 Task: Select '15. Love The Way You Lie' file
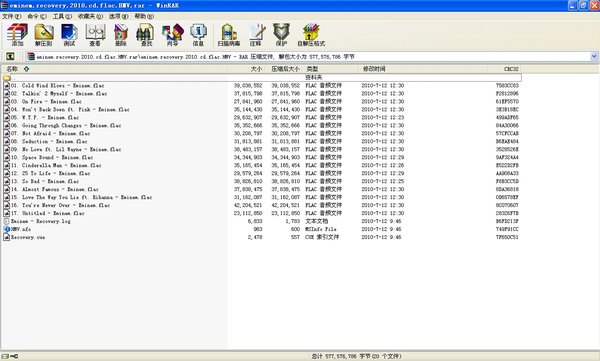coord(81,198)
